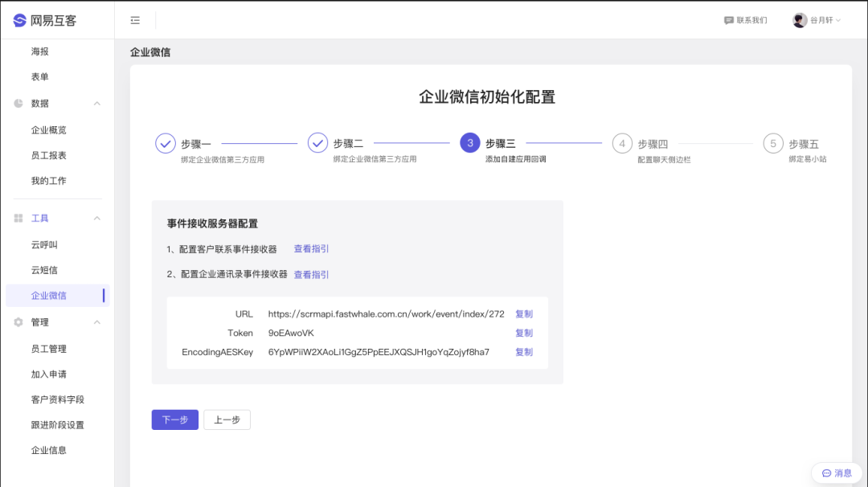The width and height of the screenshot is (868, 487).
Task: Click the EncodingAESKey value string
Action: (x=379, y=352)
